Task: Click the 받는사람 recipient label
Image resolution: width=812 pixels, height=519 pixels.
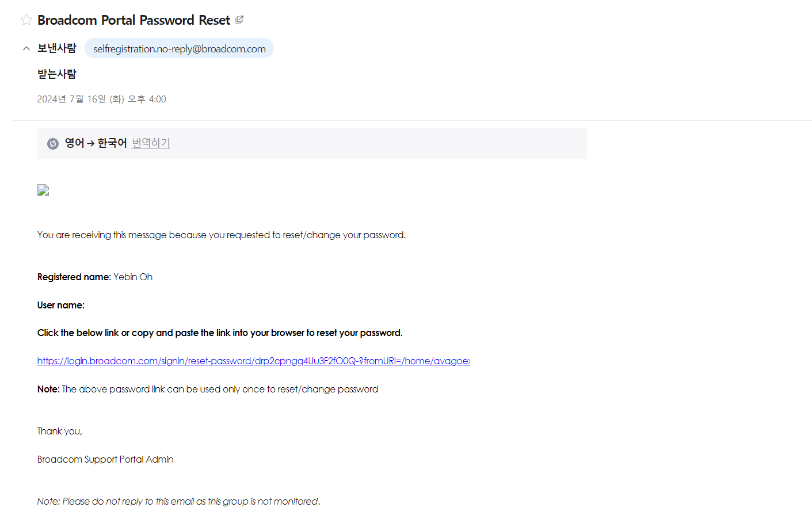Action: pyautogui.click(x=57, y=74)
